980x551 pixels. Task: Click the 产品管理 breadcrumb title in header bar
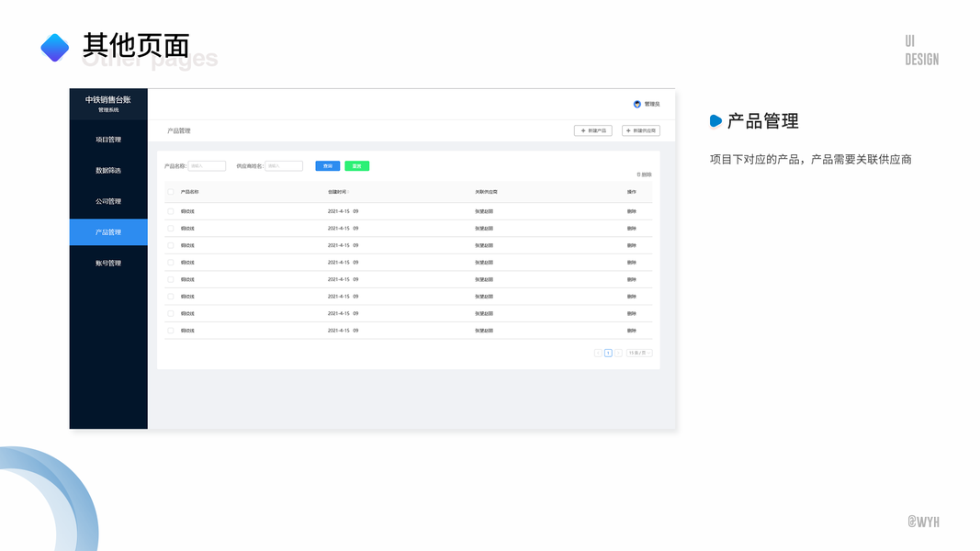tap(179, 130)
